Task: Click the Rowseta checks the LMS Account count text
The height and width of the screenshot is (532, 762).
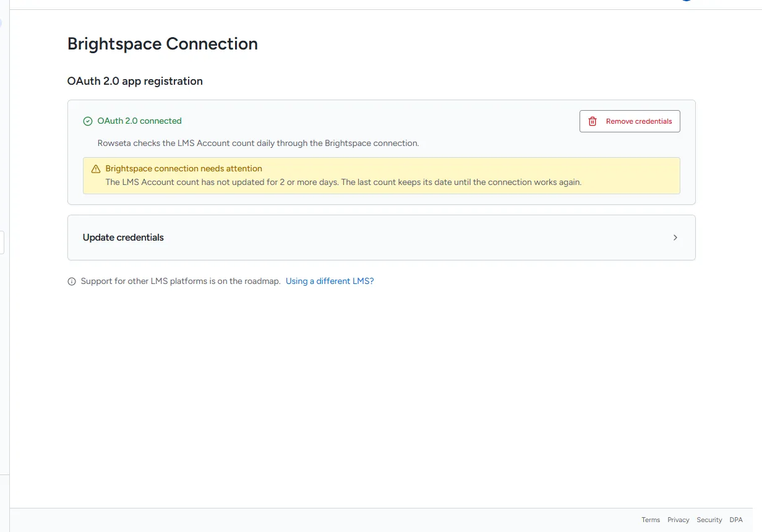Action: point(259,143)
